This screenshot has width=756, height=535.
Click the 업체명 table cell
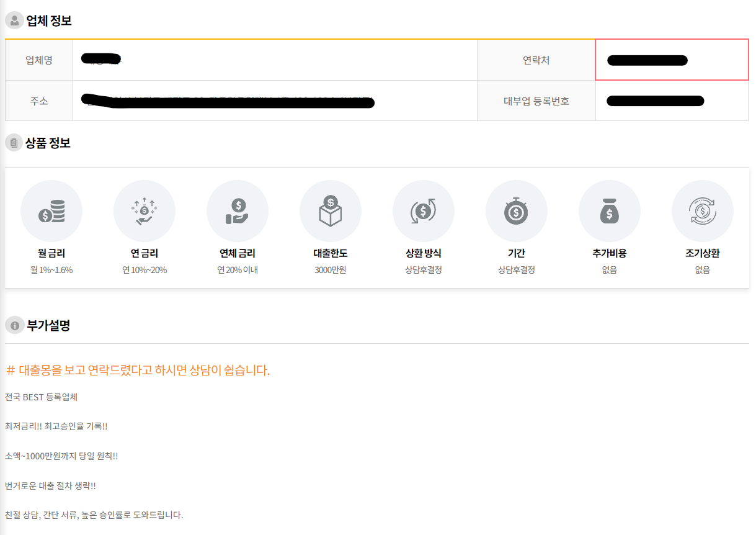(x=38, y=60)
